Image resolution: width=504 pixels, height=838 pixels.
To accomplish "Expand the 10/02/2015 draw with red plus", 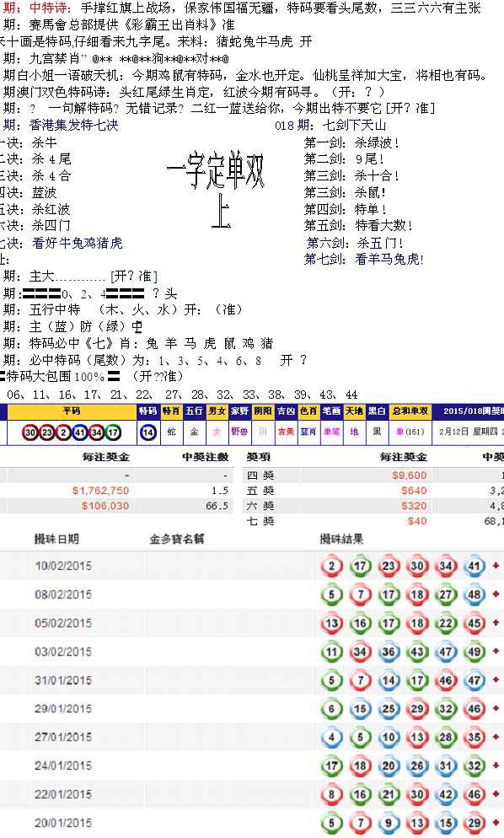I will point(496,566).
